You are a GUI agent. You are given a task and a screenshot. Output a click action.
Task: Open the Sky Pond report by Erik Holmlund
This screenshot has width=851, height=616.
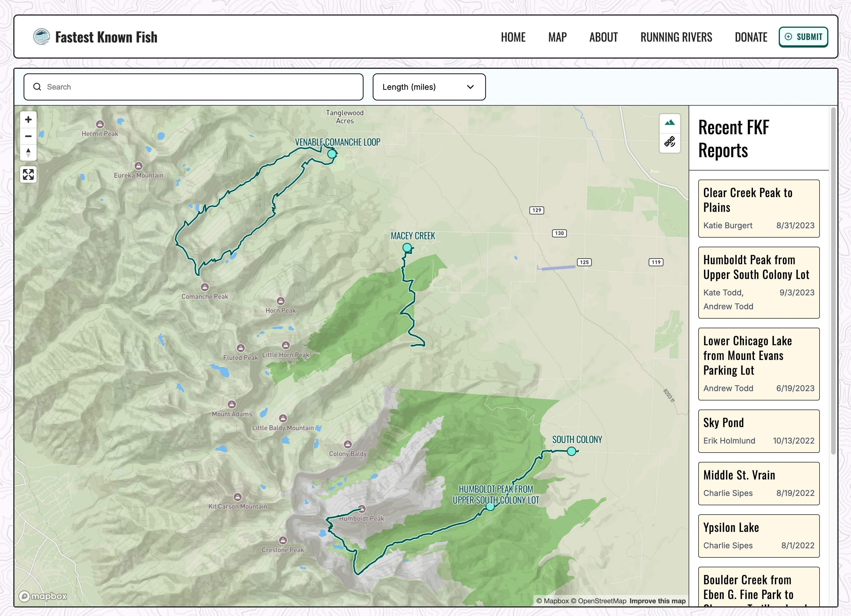759,431
